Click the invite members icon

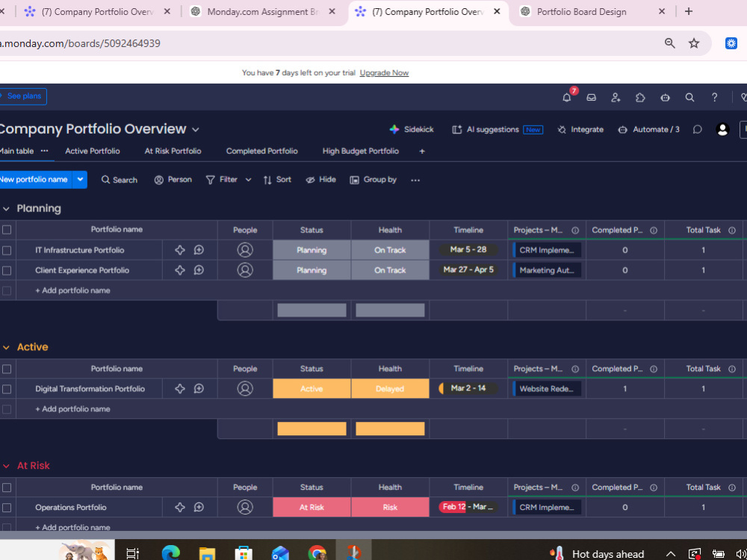[x=616, y=98]
